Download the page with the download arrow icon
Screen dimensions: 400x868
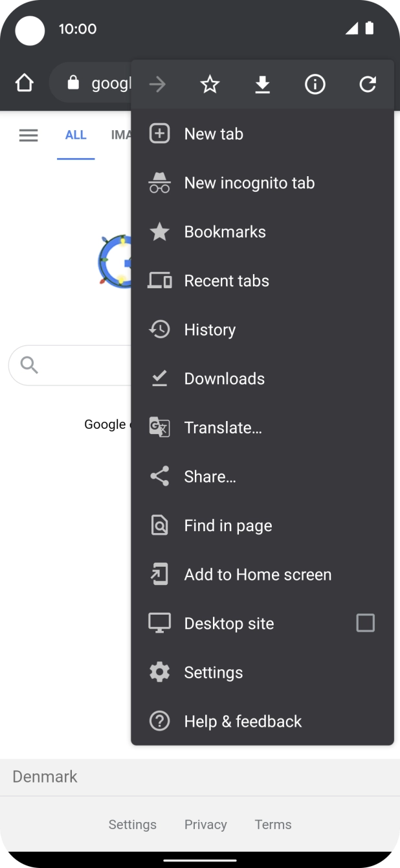click(262, 84)
